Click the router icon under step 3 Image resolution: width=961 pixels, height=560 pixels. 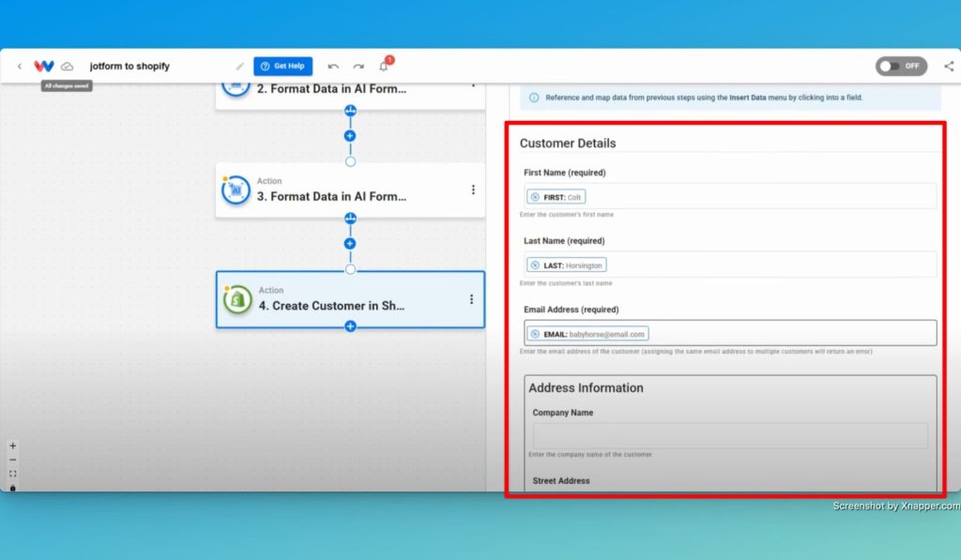click(x=351, y=219)
